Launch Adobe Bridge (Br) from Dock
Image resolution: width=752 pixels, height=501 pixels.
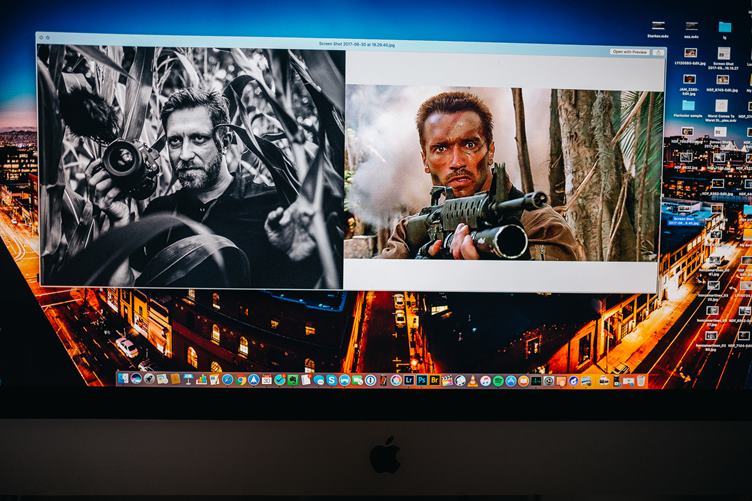(435, 380)
